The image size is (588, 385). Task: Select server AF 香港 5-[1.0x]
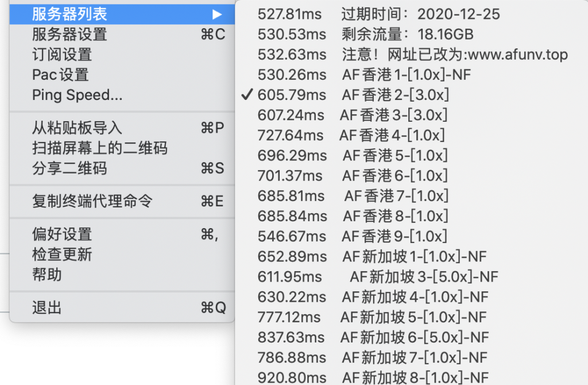(411, 156)
